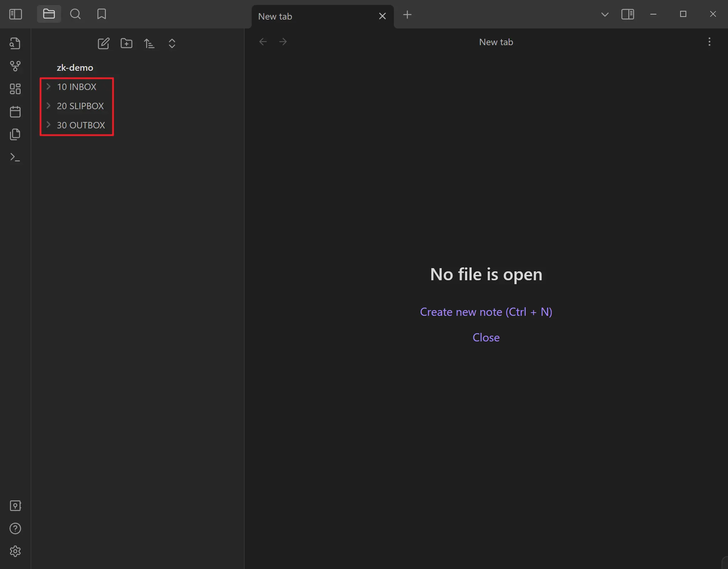Click the new note icon

pos(103,43)
